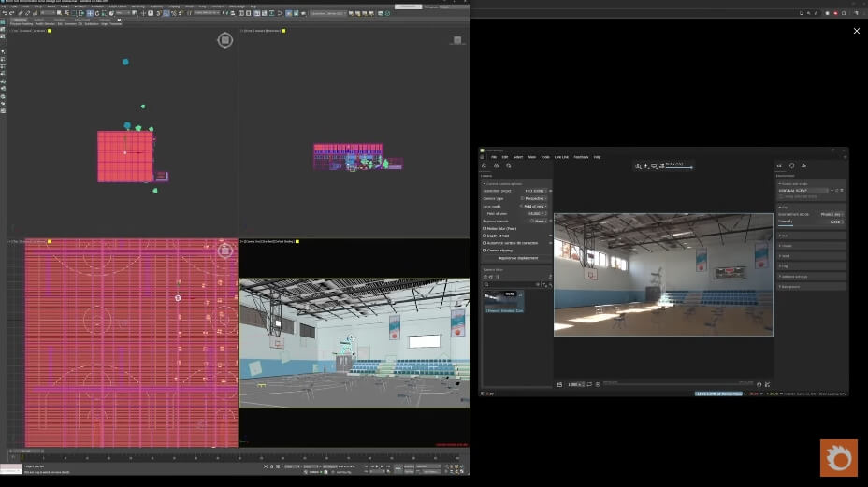Screen dimensions: 868x487
Task: Open File menu in the render window
Action: click(x=494, y=157)
